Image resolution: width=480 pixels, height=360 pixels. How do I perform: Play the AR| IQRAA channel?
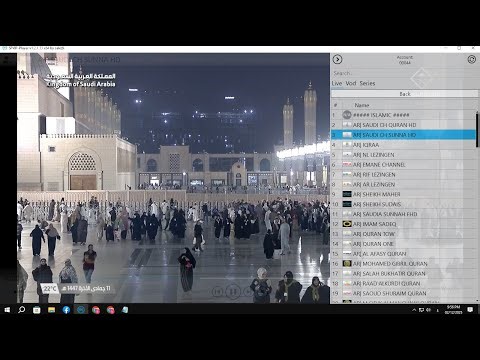[403, 145]
